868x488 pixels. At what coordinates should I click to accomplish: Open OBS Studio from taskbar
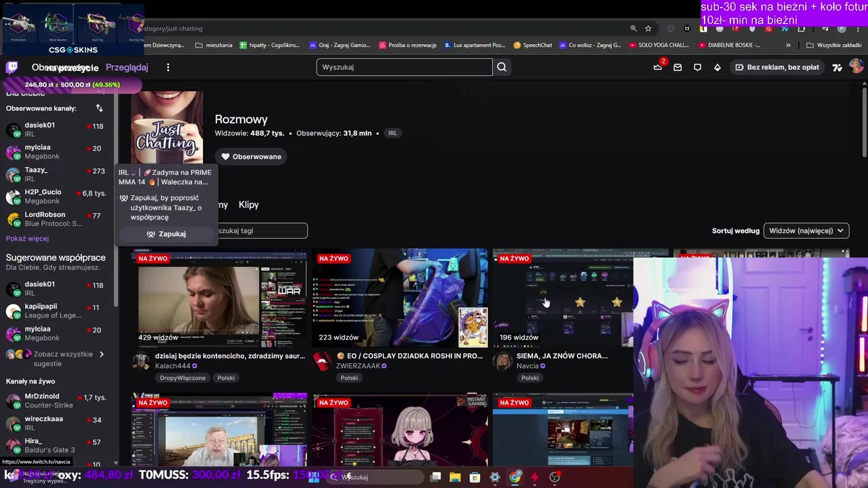555,477
